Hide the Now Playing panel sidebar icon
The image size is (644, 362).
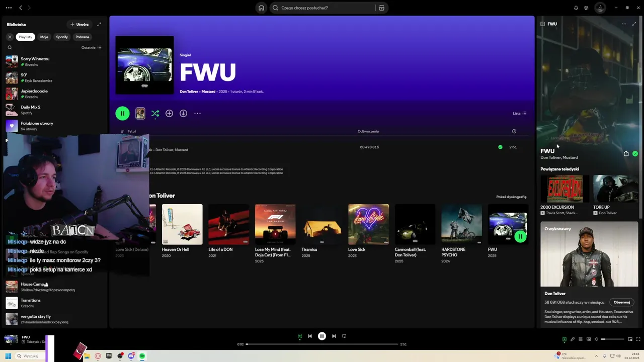point(542,24)
